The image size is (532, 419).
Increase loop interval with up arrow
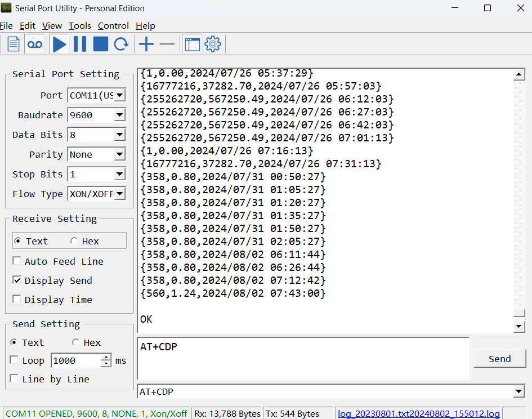(106, 357)
